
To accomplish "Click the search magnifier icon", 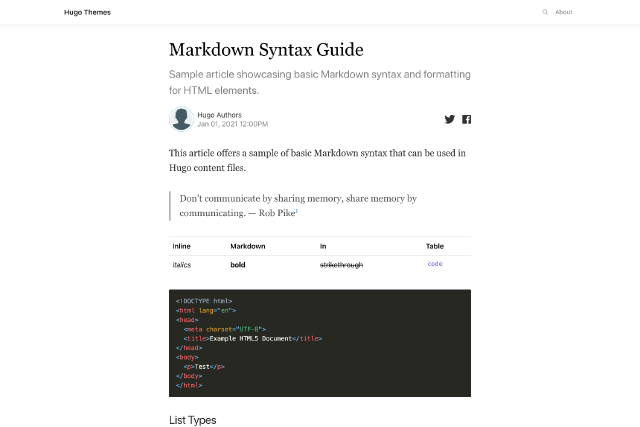I will click(x=545, y=12).
